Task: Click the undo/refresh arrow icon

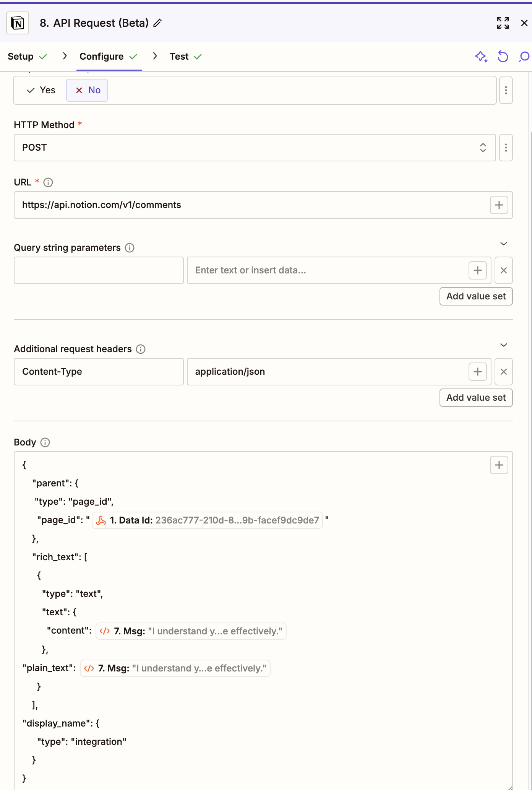Action: tap(503, 57)
